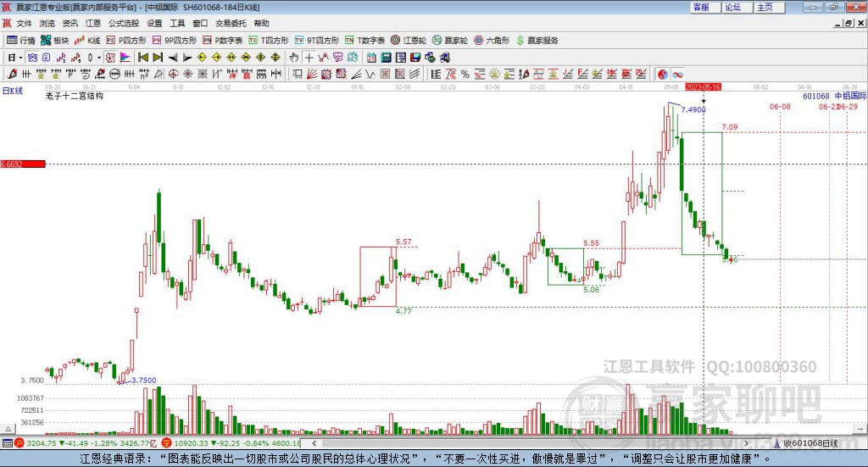
Task: Open the 交易委托 menu
Action: pos(231,23)
